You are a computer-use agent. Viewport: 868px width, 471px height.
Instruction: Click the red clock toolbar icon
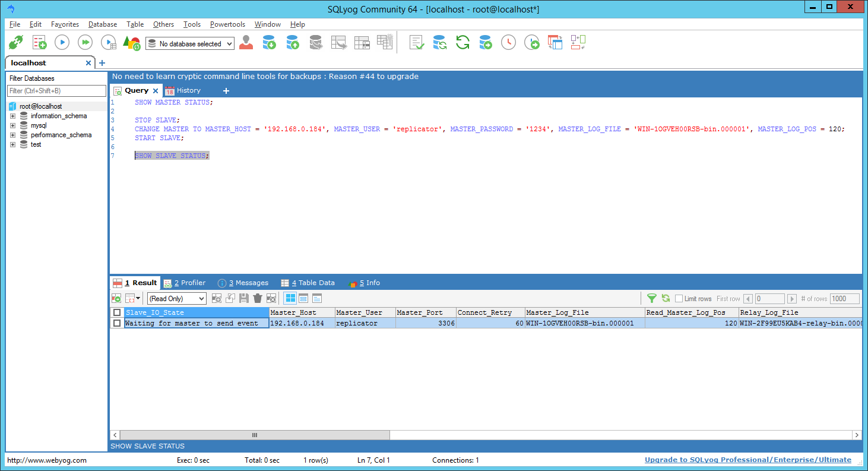pos(509,43)
